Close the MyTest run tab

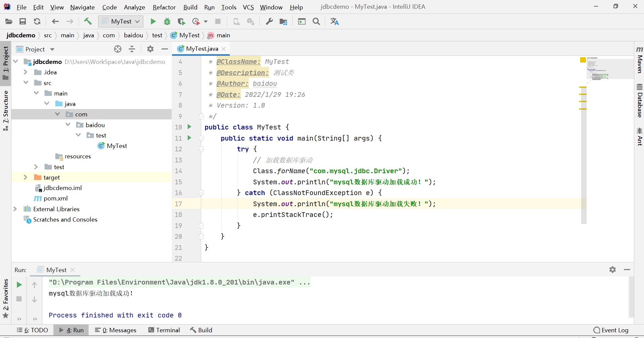tap(73, 270)
